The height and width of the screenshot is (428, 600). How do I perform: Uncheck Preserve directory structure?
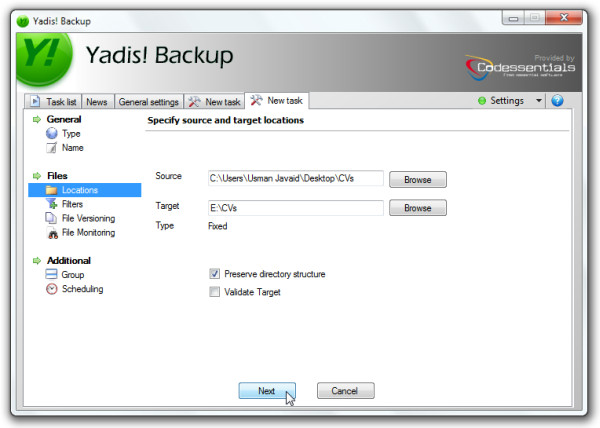(x=214, y=274)
